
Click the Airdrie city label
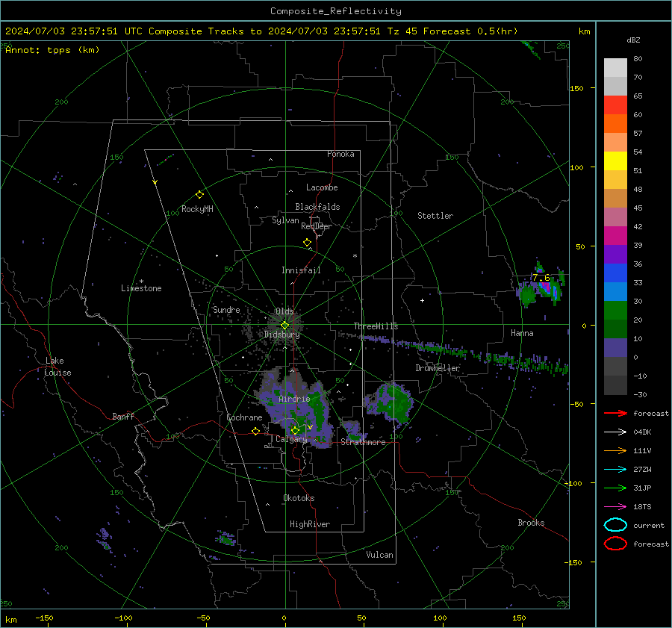point(294,399)
